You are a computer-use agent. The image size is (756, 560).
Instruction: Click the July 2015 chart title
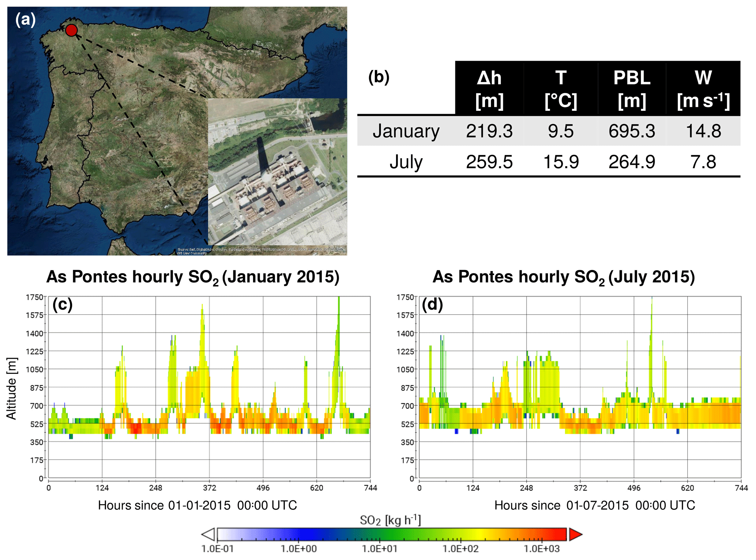click(564, 277)
